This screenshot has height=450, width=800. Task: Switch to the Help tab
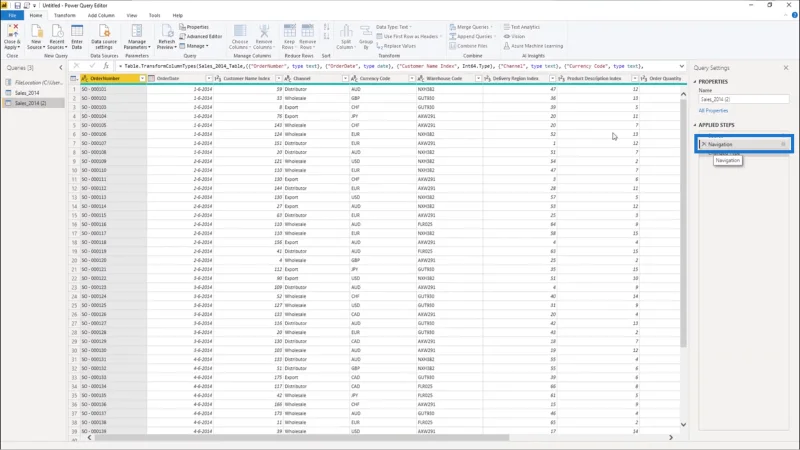click(178, 15)
